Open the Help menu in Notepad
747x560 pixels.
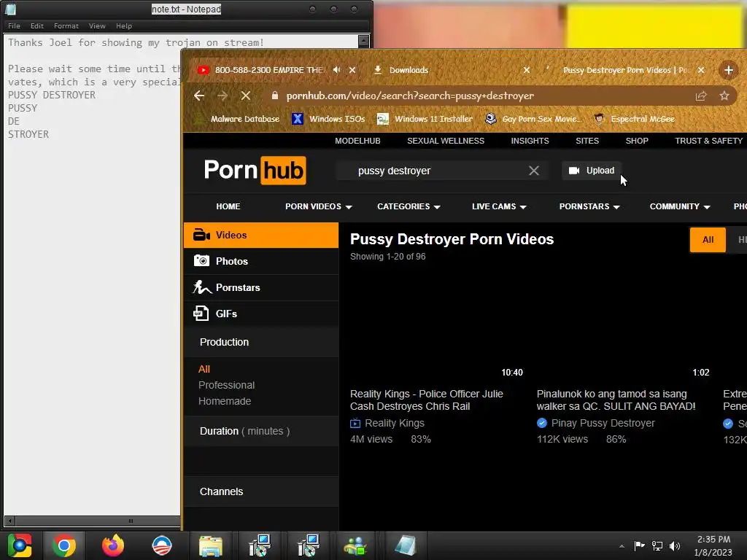[124, 26]
